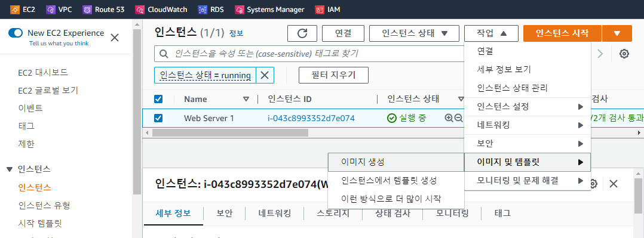The height and width of the screenshot is (238, 644).
Task: Open 이벤트 in sidebar
Action: point(30,109)
